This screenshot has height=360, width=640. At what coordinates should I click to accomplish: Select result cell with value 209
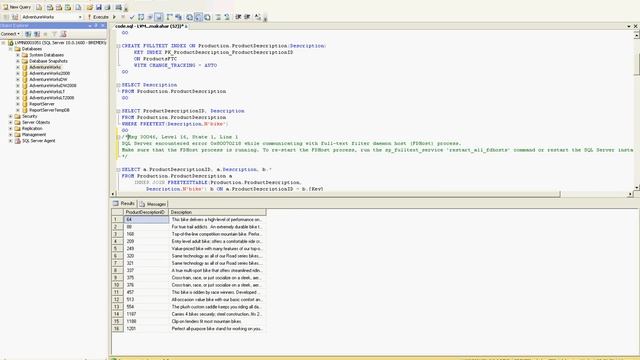[x=146, y=242]
